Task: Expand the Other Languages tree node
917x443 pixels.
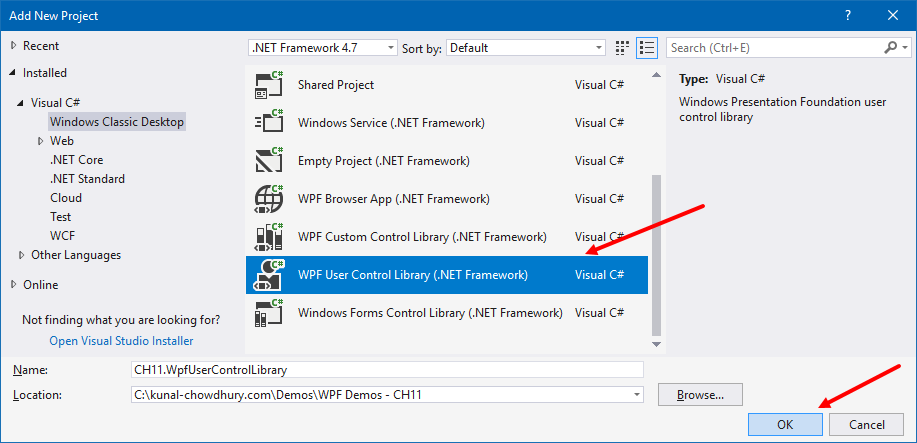Action: 22,255
